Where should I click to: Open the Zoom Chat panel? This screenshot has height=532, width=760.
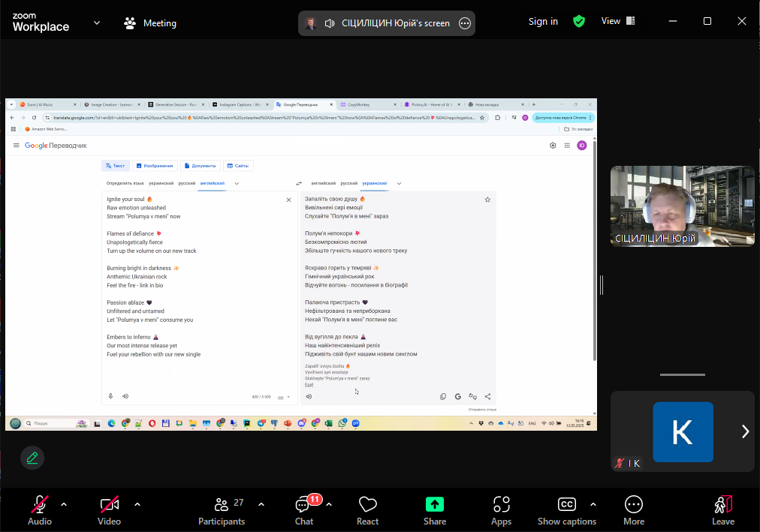point(304,511)
